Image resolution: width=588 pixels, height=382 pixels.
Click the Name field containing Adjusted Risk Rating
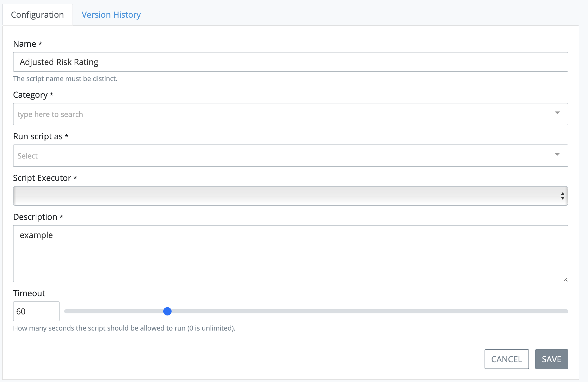[x=286, y=62]
